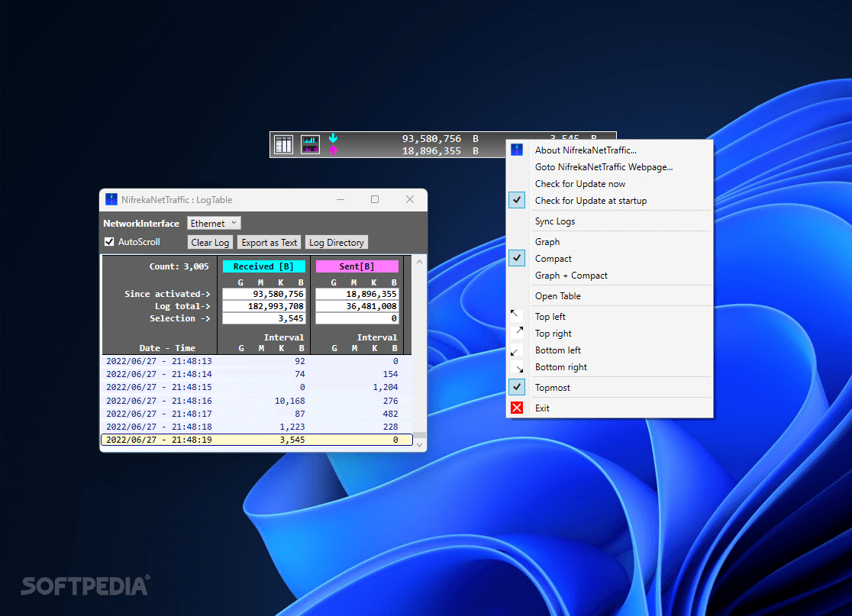852x616 pixels.
Task: Select log row 21:48:16
Action: (257, 401)
